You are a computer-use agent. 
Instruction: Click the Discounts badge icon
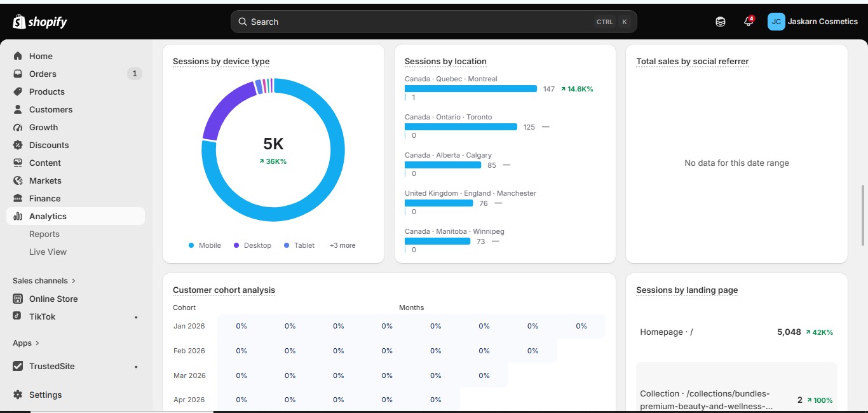(x=18, y=145)
